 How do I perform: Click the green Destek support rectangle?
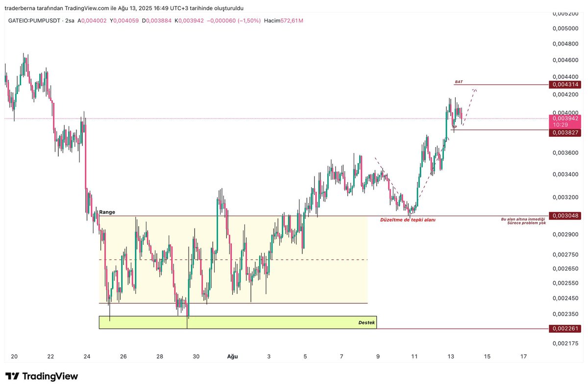[x=238, y=322]
